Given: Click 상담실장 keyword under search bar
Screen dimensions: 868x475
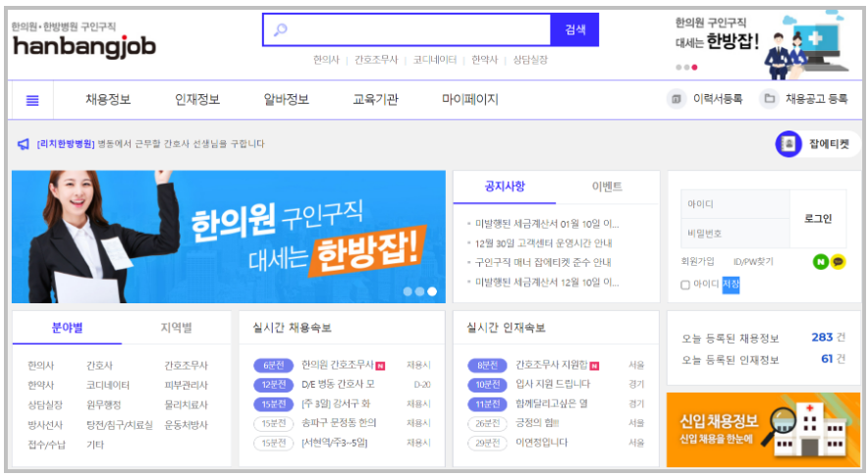Looking at the screenshot, I should click(530, 60).
